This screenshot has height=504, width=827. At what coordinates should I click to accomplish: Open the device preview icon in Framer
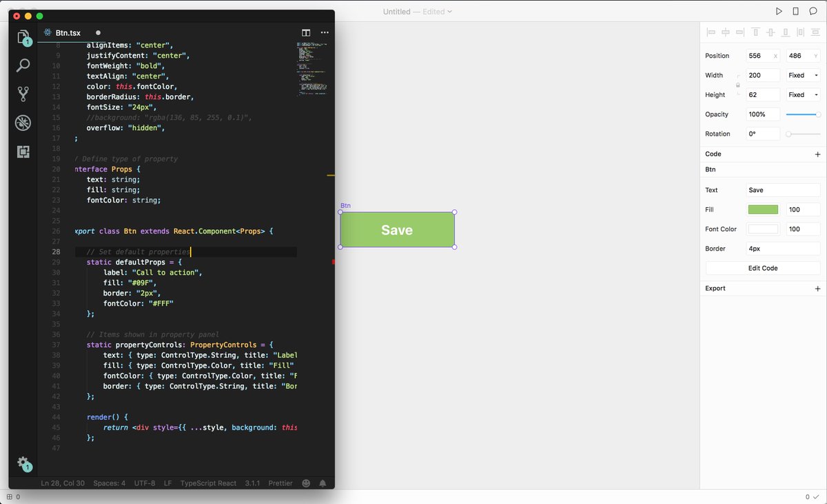click(796, 11)
